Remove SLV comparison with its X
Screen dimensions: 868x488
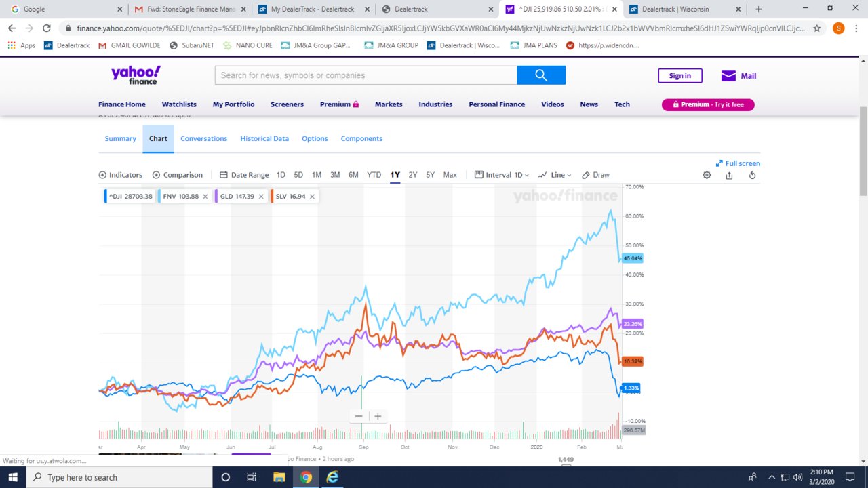click(313, 197)
